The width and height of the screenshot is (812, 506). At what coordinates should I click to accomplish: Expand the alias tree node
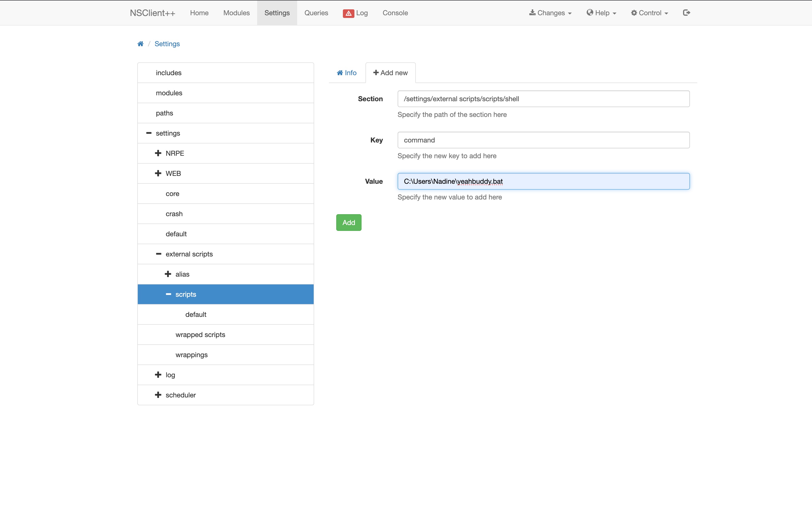pos(168,274)
